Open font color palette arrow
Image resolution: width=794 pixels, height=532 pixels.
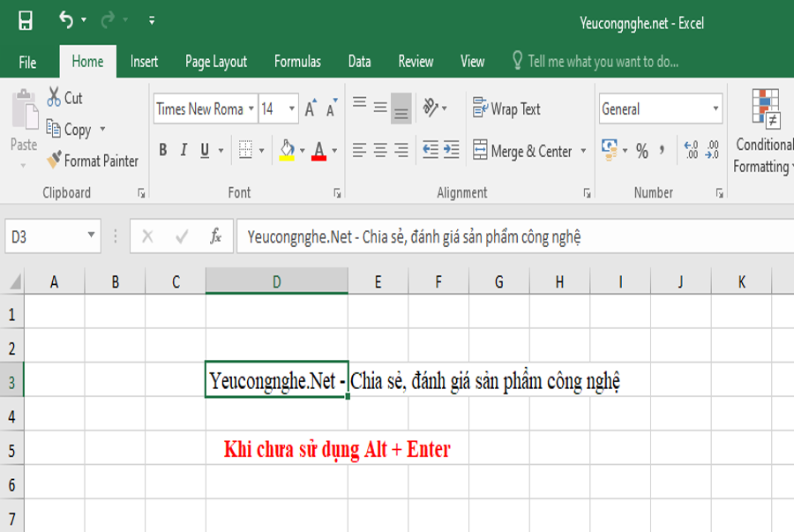point(334,150)
